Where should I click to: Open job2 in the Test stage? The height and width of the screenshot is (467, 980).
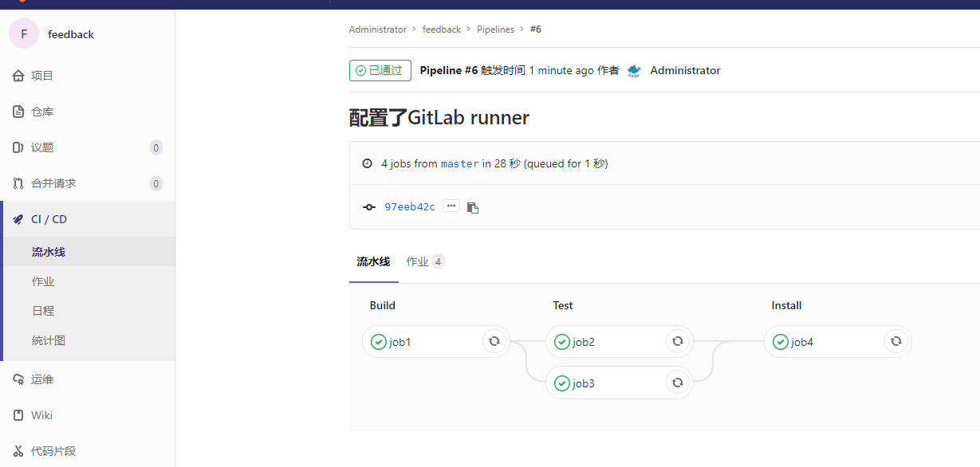[x=619, y=342]
